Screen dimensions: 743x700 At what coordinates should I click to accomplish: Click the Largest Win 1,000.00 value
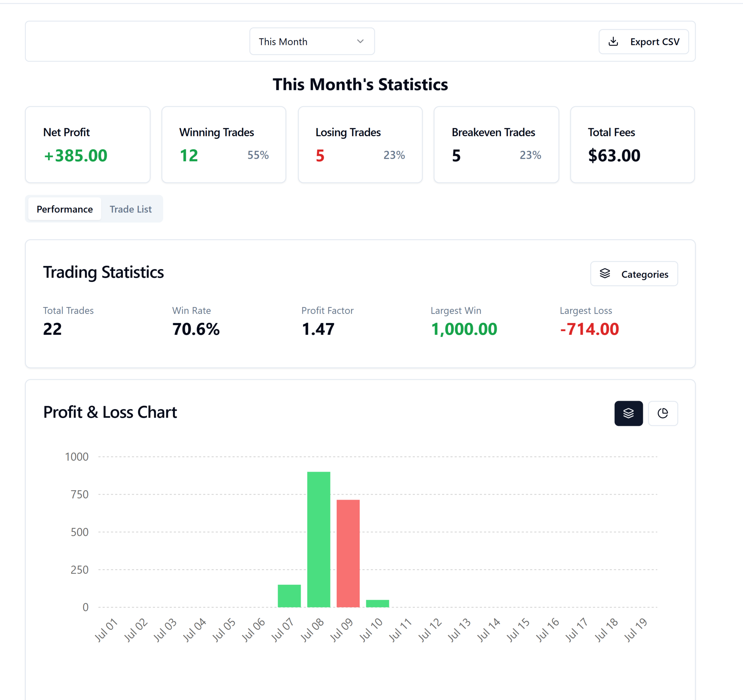tap(464, 329)
